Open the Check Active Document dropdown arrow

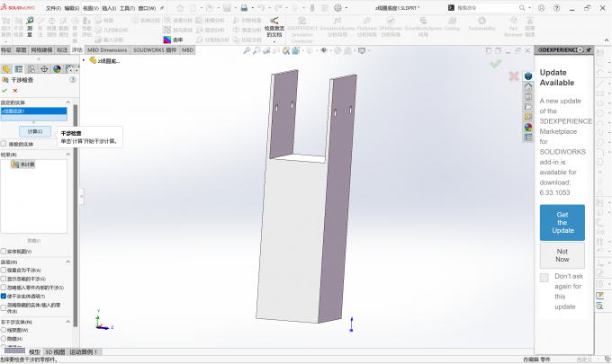point(274,41)
